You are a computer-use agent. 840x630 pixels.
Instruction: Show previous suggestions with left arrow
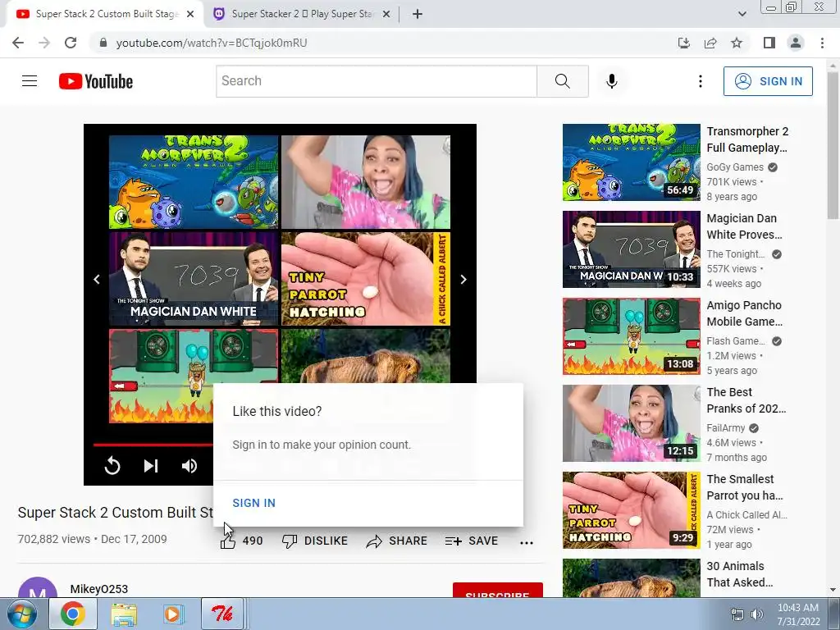click(97, 279)
